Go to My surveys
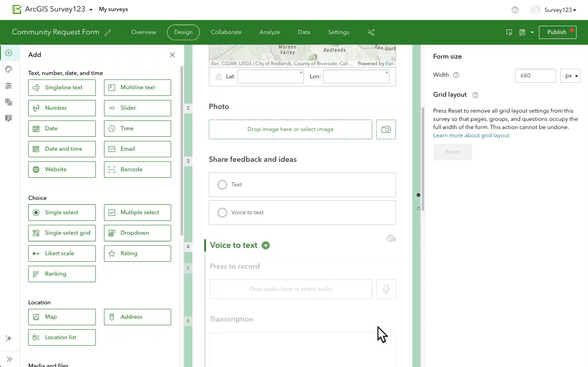The height and width of the screenshot is (367, 588). coord(113,9)
